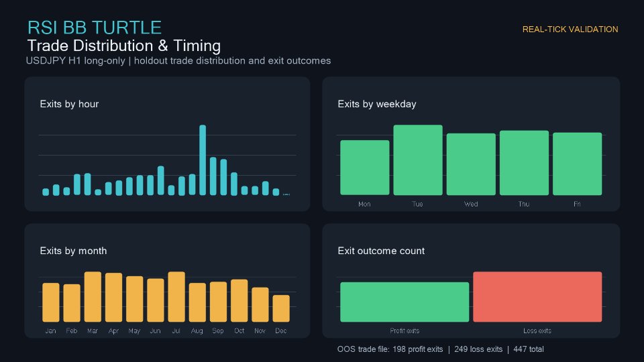Click the Aug label on month axis
Viewport: 644px width, 362px height.
coord(197,330)
